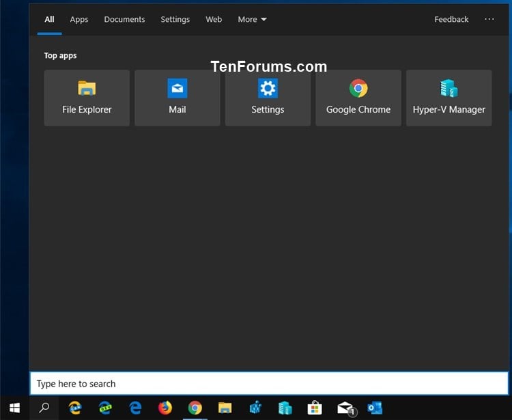Launch Google Chrome from Top apps
Image resolution: width=512 pixels, height=420 pixels.
pos(358,98)
